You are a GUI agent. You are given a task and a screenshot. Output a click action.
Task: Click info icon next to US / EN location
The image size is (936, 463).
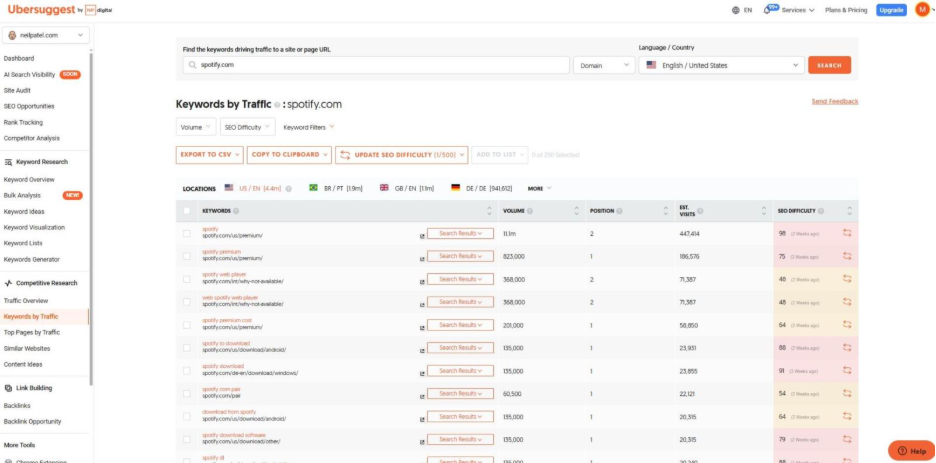(x=289, y=189)
